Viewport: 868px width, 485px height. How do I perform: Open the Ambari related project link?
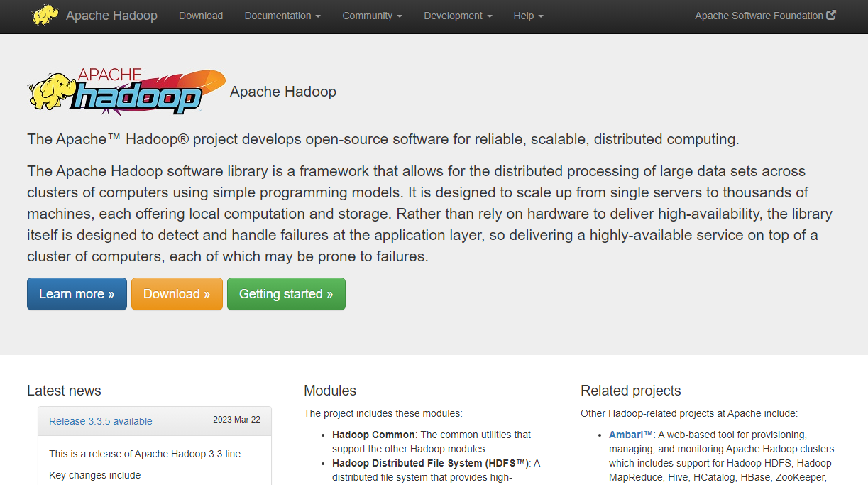631,435
